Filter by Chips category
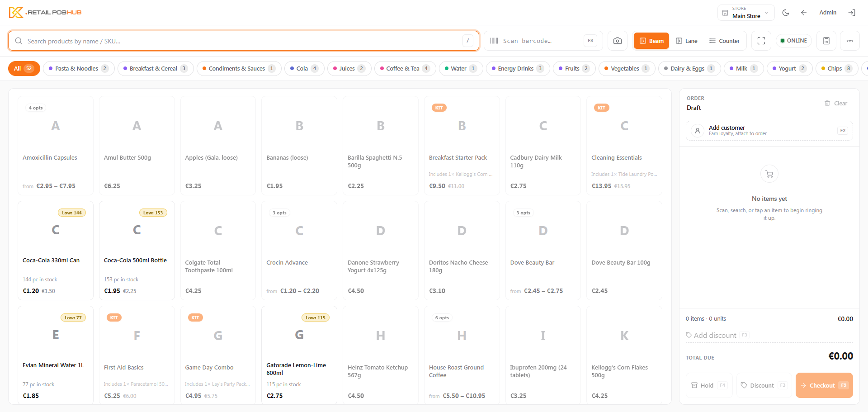 837,68
